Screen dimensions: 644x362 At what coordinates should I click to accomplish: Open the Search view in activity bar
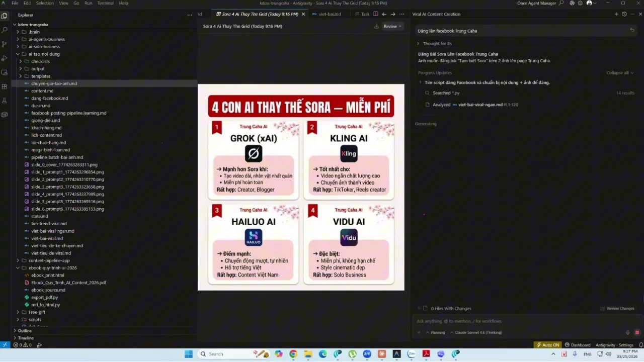pyautogui.click(x=5, y=30)
